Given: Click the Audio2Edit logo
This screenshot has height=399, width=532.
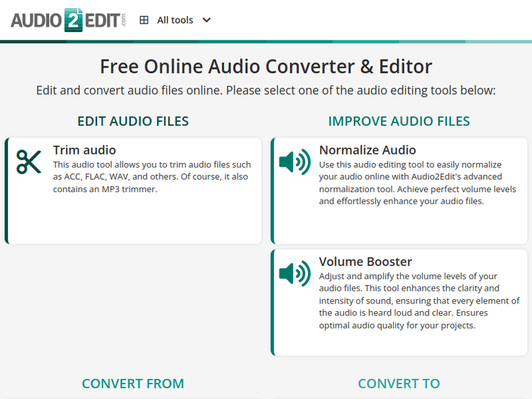Looking at the screenshot, I should click(x=68, y=20).
